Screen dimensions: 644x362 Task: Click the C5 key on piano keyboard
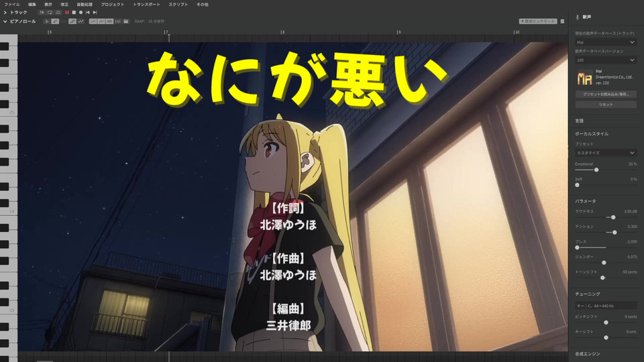pyautogui.click(x=11, y=112)
